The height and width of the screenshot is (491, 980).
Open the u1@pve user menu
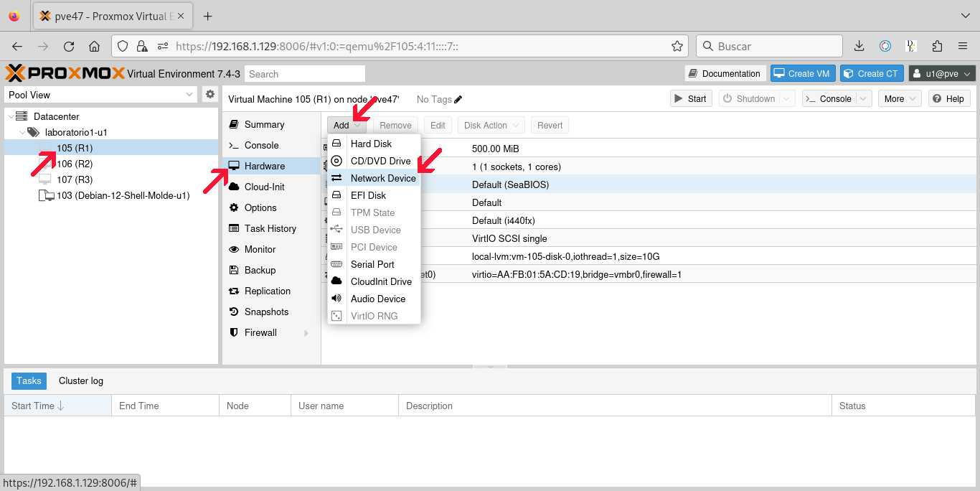(x=943, y=74)
